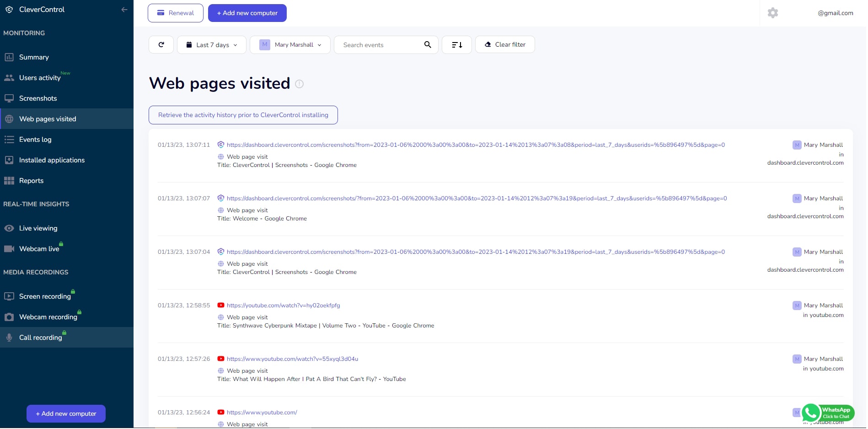Open Webcam recording section
868x429 pixels.
pyautogui.click(x=67, y=317)
